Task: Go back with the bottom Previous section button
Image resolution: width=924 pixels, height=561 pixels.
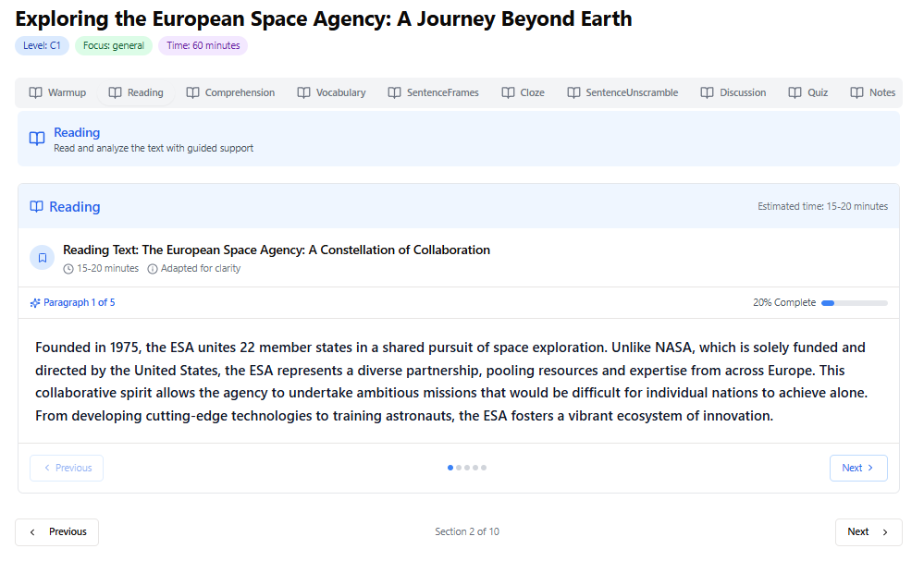Action: [57, 531]
